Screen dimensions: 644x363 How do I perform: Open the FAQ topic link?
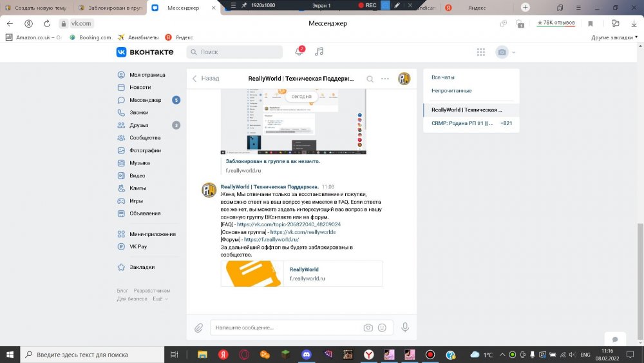289,224
